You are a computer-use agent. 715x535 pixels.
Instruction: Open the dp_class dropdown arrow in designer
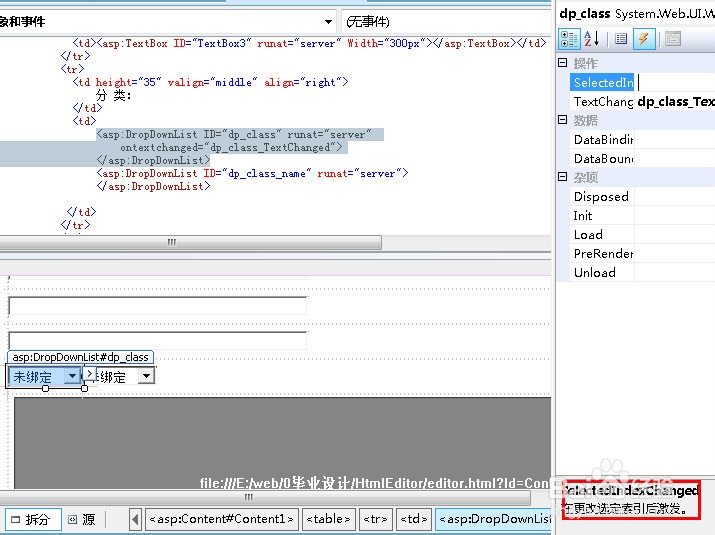(72, 376)
